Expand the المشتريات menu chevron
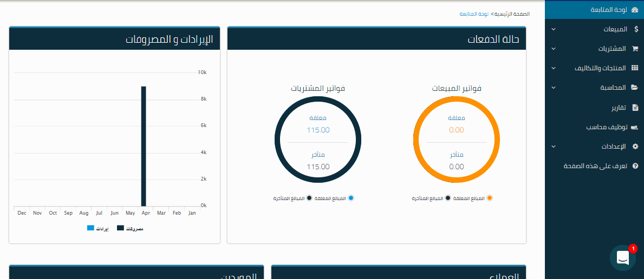The image size is (644, 279). (x=553, y=49)
